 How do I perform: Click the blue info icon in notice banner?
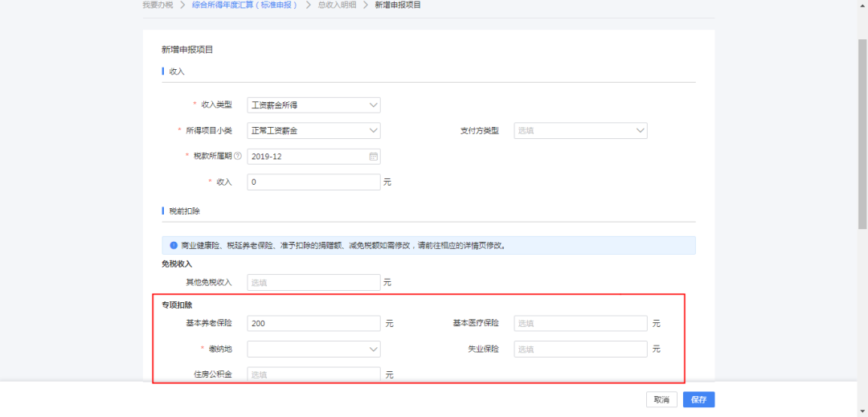174,245
